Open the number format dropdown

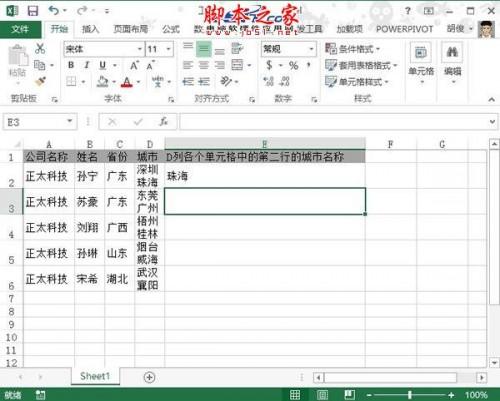pos(311,49)
